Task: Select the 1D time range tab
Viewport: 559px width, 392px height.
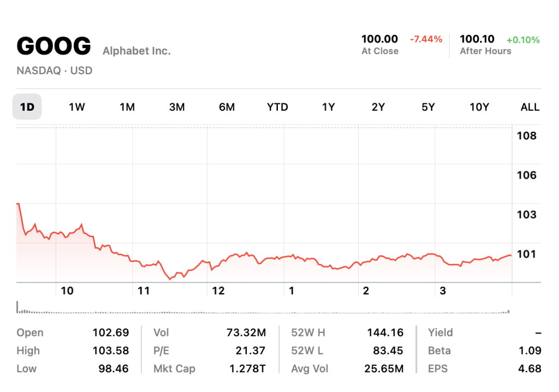Action: pyautogui.click(x=27, y=107)
